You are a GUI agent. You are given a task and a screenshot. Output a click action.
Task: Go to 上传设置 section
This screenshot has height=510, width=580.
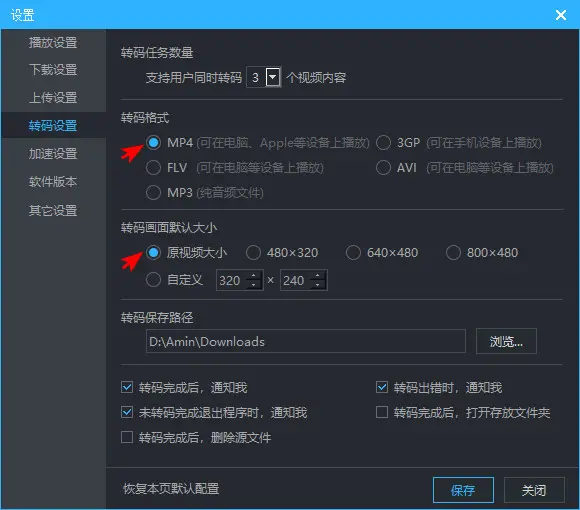point(53,98)
